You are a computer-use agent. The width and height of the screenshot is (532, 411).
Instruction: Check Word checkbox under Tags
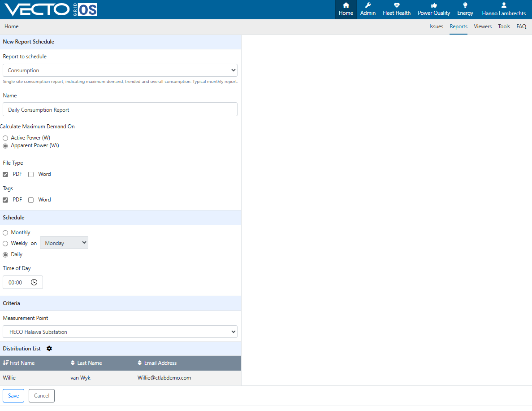31,200
